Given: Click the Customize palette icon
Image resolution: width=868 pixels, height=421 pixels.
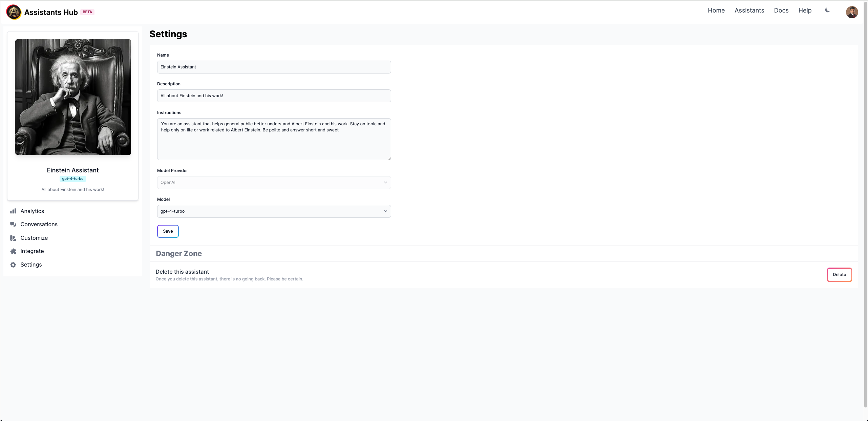Looking at the screenshot, I should tap(13, 238).
